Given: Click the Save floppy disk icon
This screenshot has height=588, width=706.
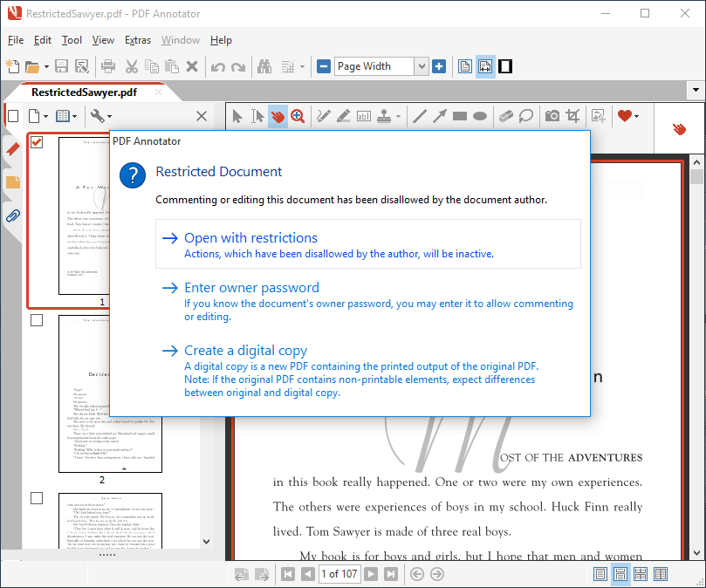Looking at the screenshot, I should [x=61, y=66].
